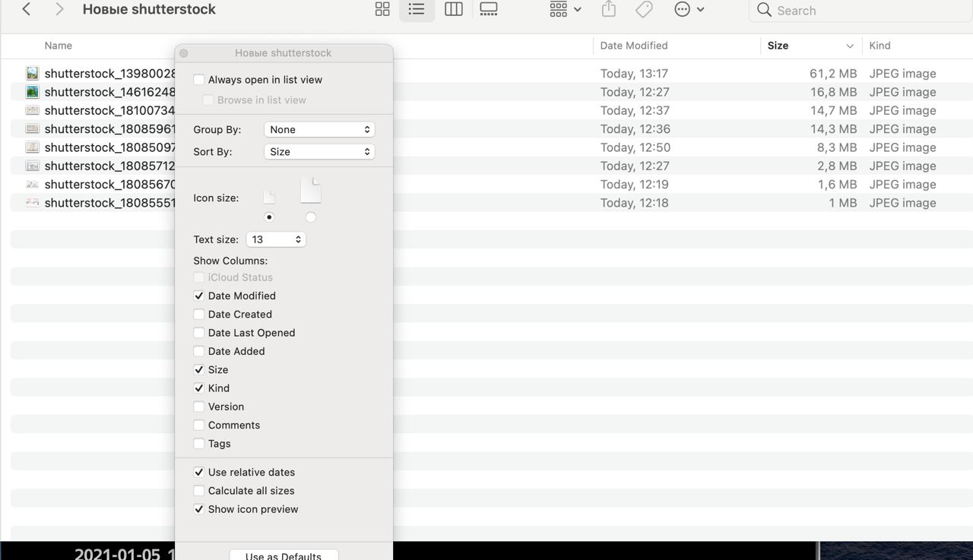Click icon of shutterstock_18085551 file
973x560 pixels.
32,203
